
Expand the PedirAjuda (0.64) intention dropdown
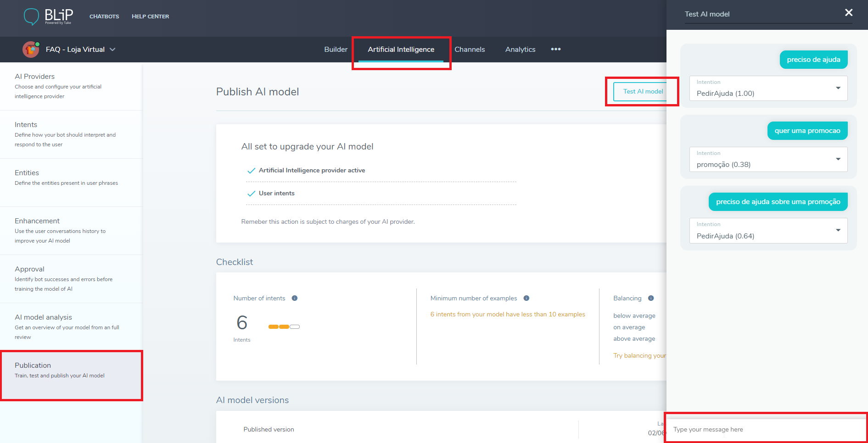[x=838, y=230]
